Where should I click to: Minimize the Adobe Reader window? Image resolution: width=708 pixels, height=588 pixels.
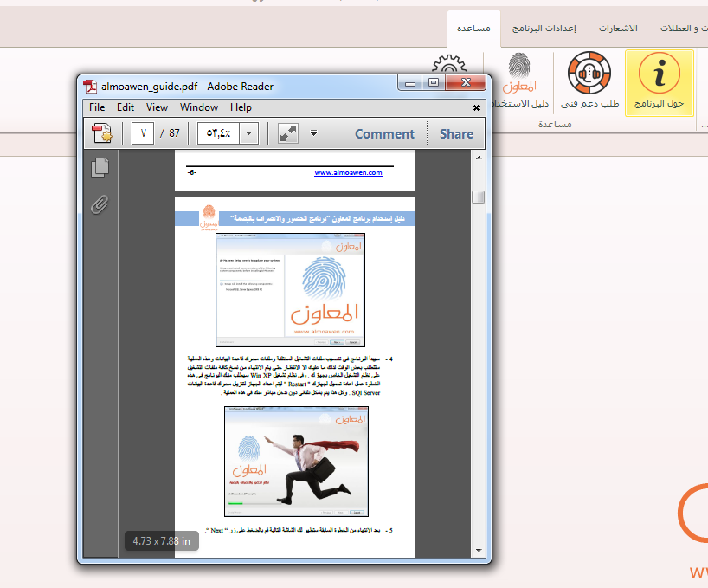click(410, 83)
